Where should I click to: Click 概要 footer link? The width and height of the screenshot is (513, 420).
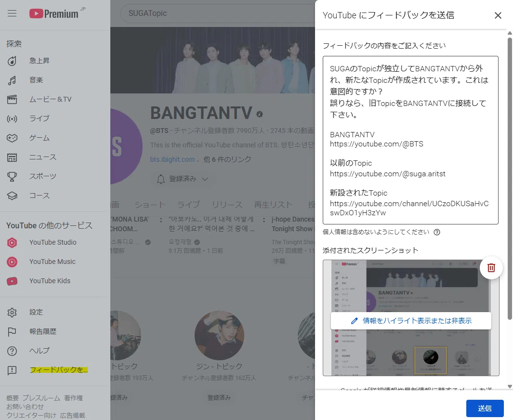(x=13, y=398)
